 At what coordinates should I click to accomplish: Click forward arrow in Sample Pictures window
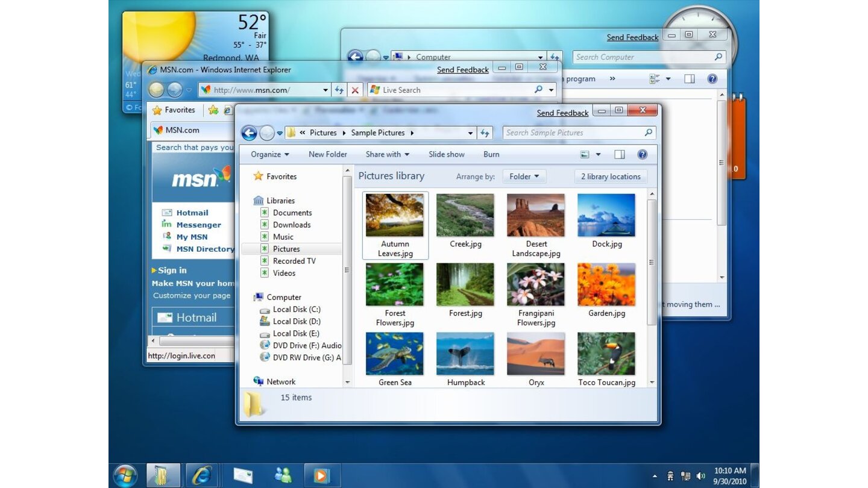click(x=266, y=133)
